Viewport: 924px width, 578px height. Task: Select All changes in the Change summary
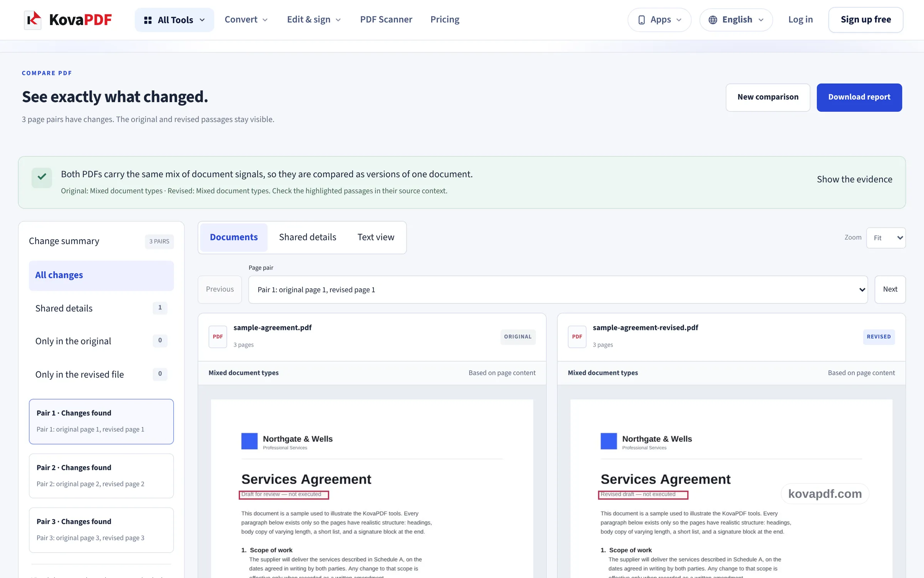point(101,276)
